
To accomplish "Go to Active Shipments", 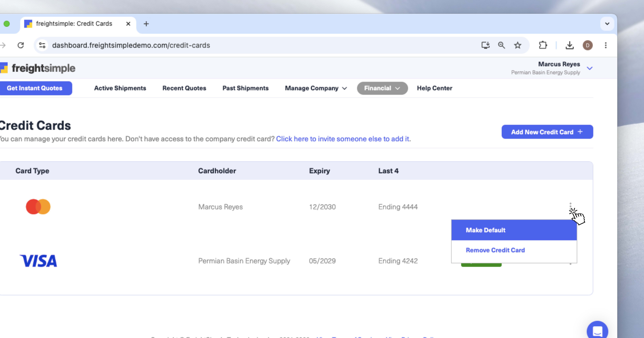I will click(x=120, y=88).
